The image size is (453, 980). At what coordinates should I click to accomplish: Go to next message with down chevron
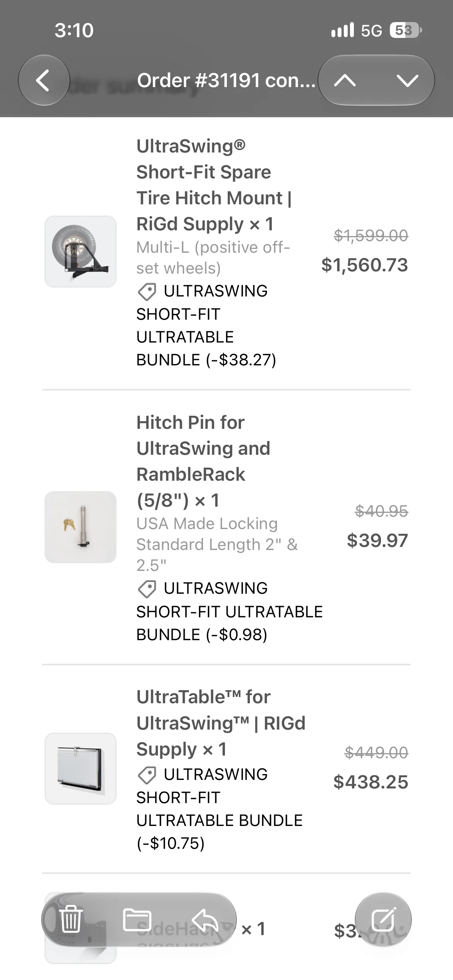pos(407,81)
